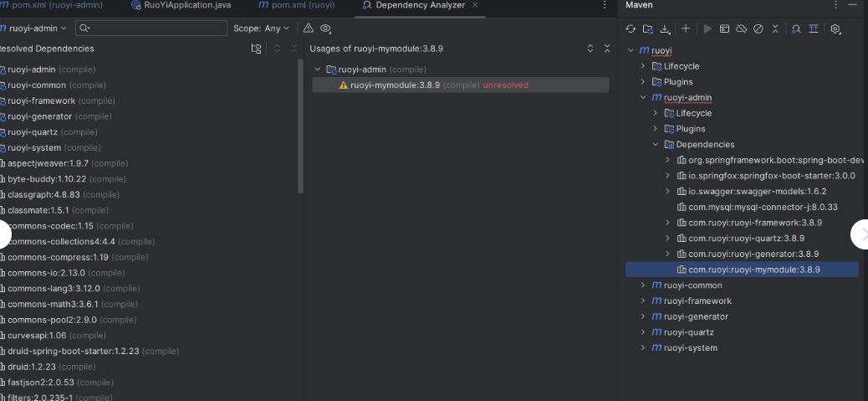The image size is (868, 401).
Task: Toggle show as tree in Resolved Dependencies
Action: point(256,49)
